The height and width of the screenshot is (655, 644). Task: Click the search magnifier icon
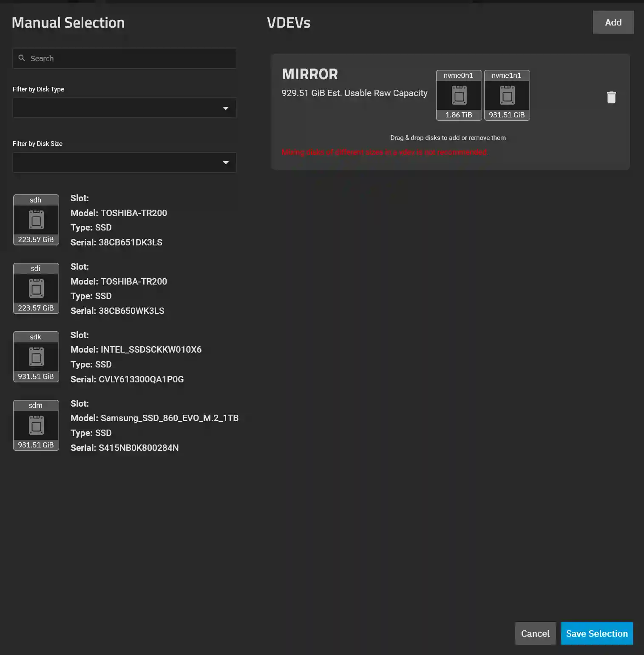tap(22, 58)
